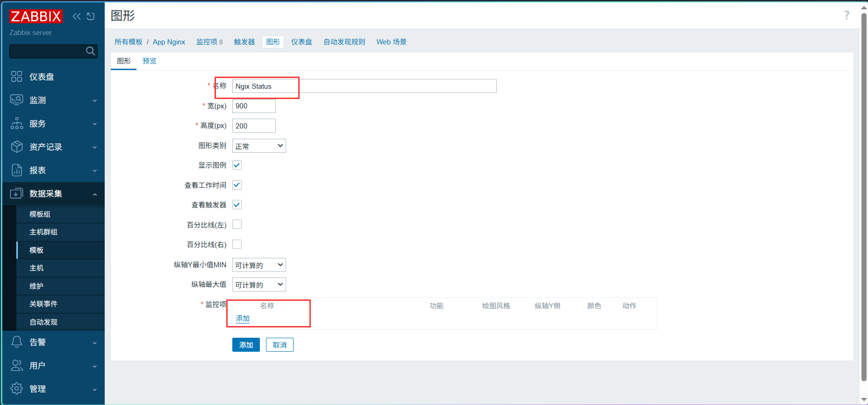Enable the 百分比线(左) checkbox
Viewport: 868px width, 405px height.
click(x=237, y=225)
